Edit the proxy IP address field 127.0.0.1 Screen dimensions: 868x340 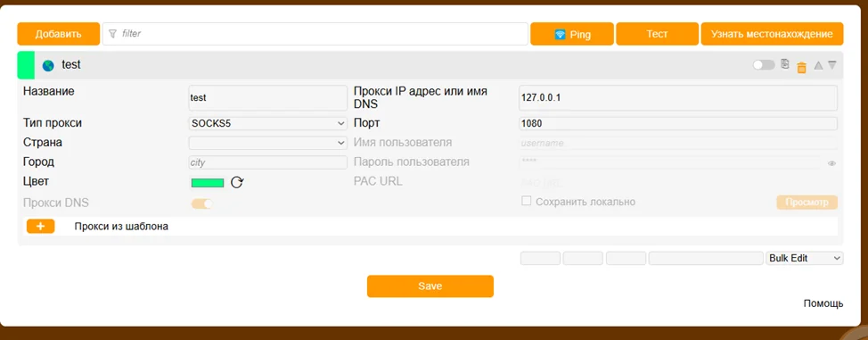click(x=678, y=97)
